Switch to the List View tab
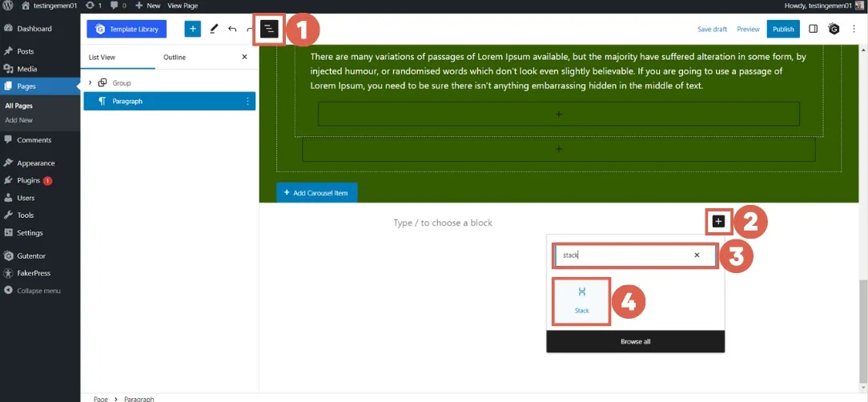This screenshot has width=868, height=402. 102,57
